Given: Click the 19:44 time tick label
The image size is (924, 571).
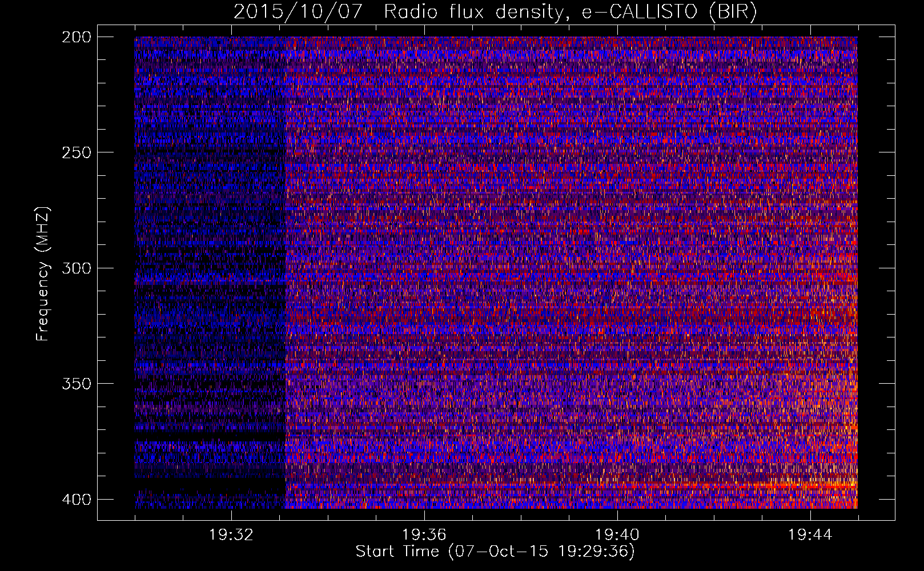Looking at the screenshot, I should click(x=810, y=535).
